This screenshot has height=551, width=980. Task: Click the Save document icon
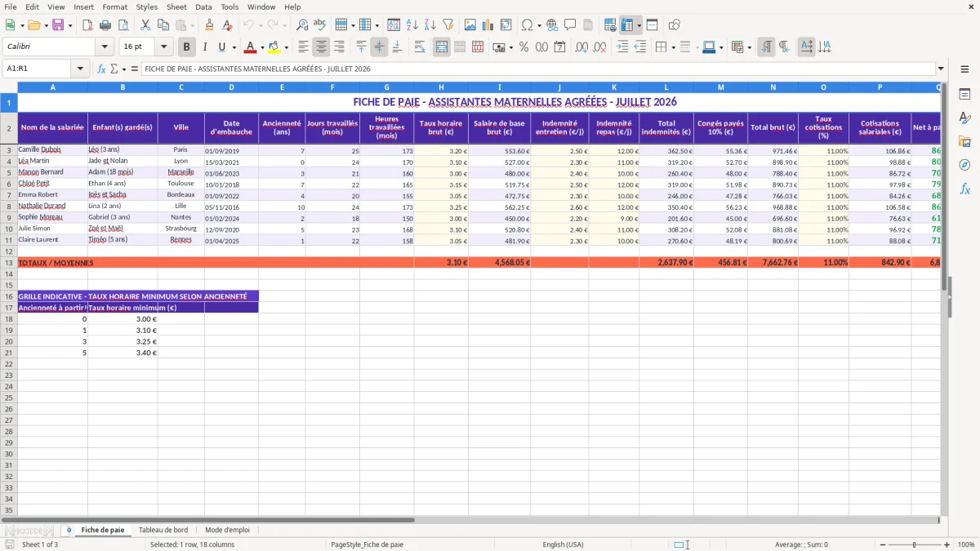pos(58,25)
